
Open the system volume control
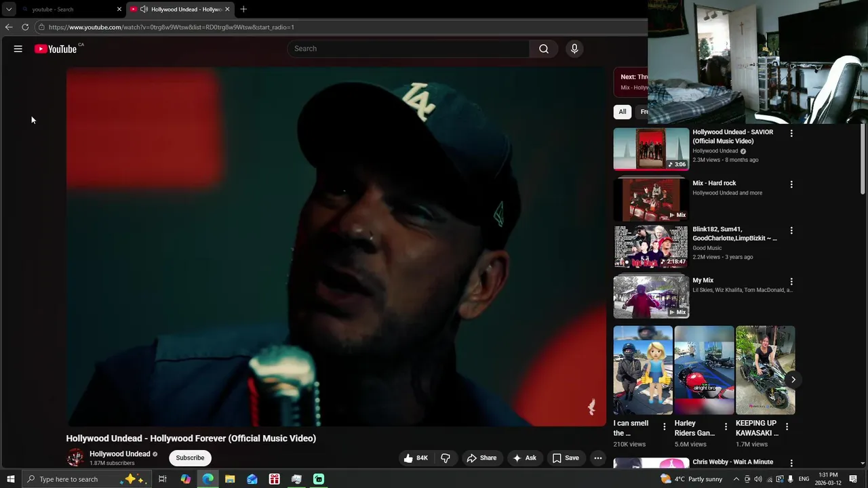point(758,479)
